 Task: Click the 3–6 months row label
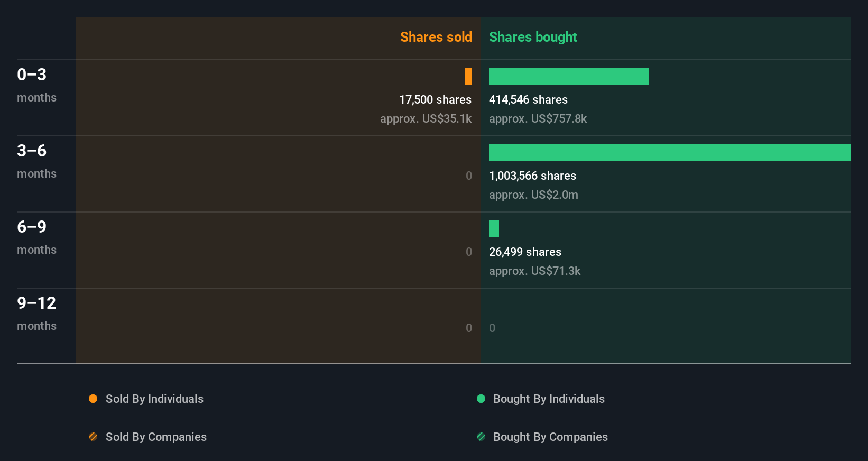coord(36,161)
